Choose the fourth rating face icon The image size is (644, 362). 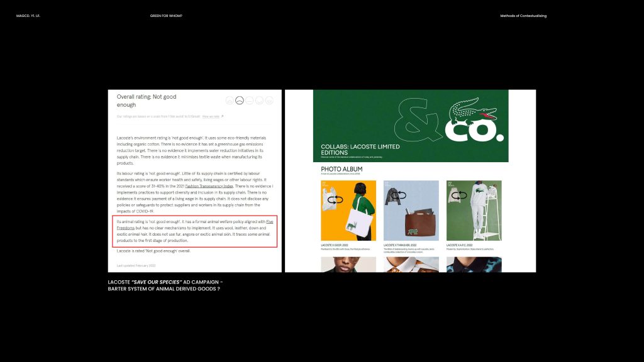[259, 101]
